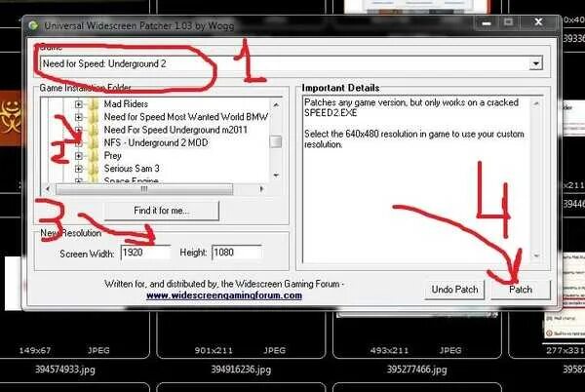Select the Mad Riders folder
The height and width of the screenshot is (392, 585).
point(126,103)
